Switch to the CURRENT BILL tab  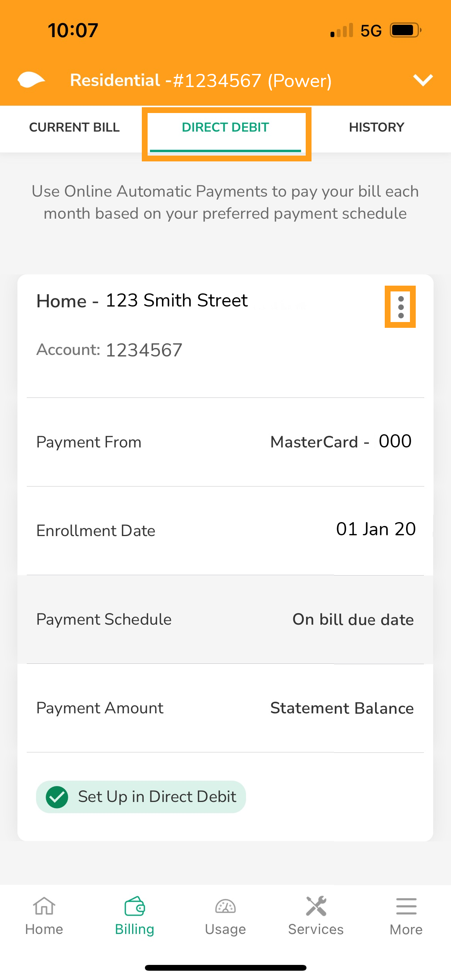point(74,127)
